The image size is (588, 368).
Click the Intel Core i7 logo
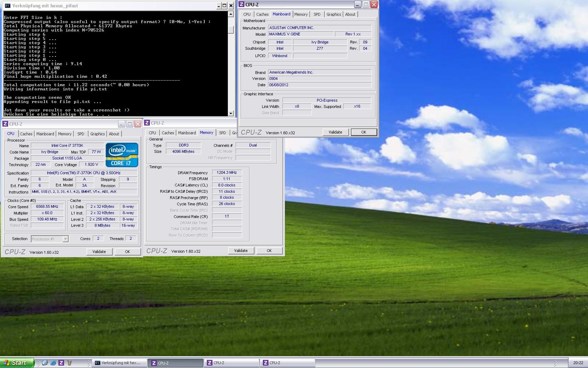point(122,155)
